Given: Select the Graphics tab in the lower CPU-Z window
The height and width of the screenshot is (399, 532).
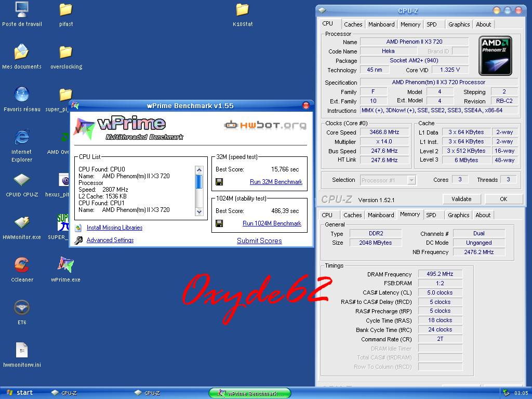Looking at the screenshot, I should point(458,215).
